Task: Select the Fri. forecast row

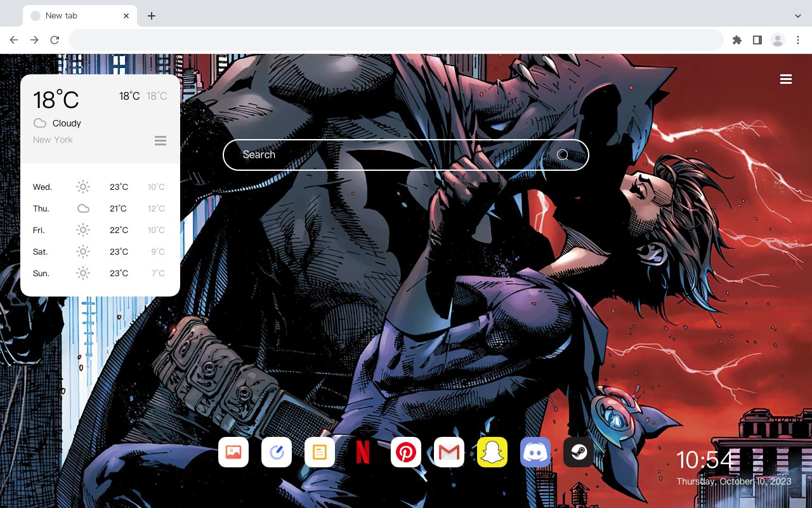Action: (100, 230)
